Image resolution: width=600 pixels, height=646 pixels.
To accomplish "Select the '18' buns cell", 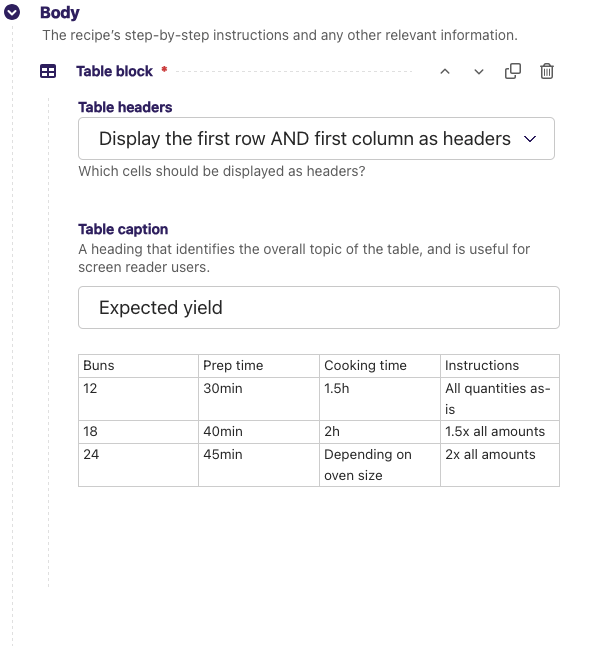I will pyautogui.click(x=138, y=432).
